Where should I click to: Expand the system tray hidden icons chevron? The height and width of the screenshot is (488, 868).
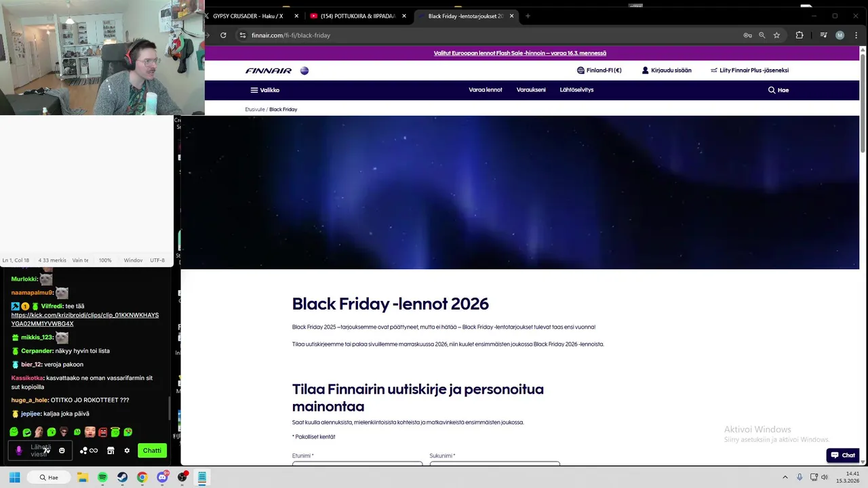click(785, 477)
